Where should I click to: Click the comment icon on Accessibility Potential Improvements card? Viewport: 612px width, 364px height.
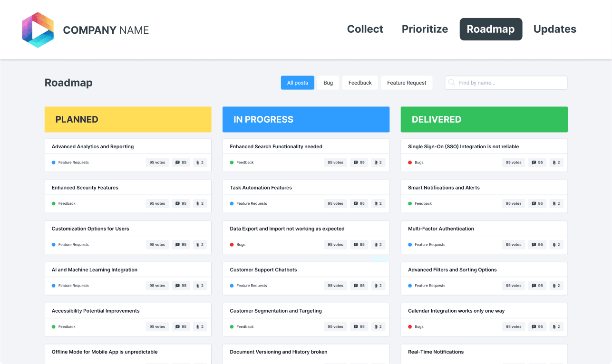[178, 326]
